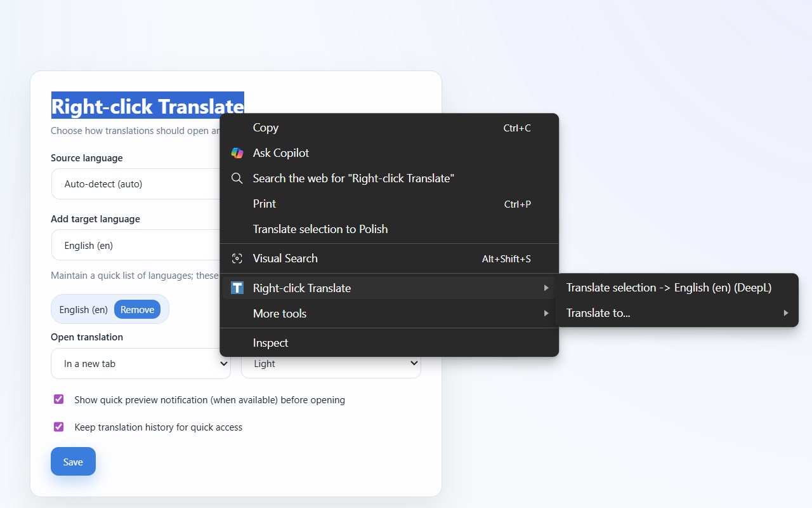This screenshot has width=812, height=508.
Task: Open Visual Search from the menu
Action: point(389,258)
